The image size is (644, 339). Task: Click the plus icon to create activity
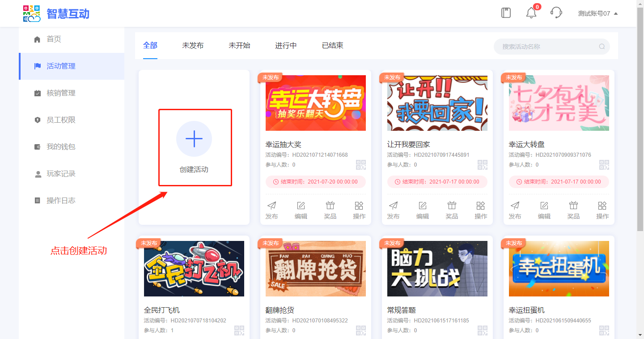pos(194,139)
